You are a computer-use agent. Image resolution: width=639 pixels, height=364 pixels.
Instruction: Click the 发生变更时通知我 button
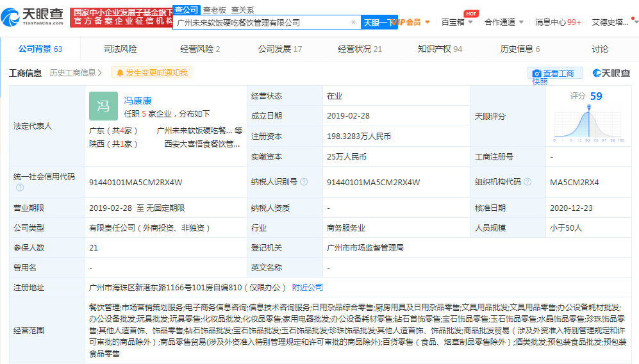(152, 73)
